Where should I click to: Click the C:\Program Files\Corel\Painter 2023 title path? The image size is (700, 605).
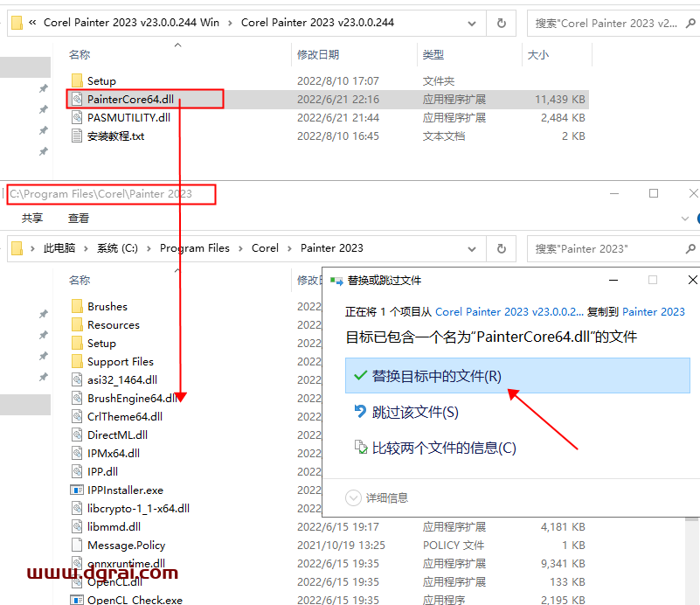[100, 194]
